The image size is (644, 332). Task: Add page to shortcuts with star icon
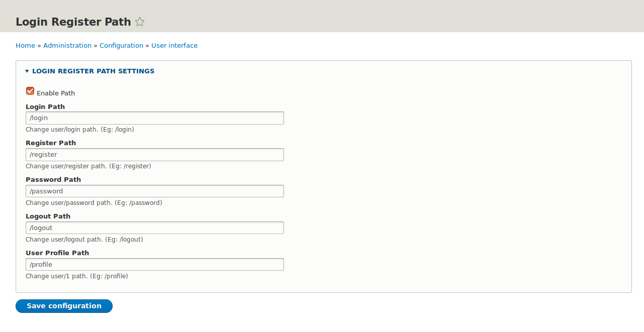(140, 22)
